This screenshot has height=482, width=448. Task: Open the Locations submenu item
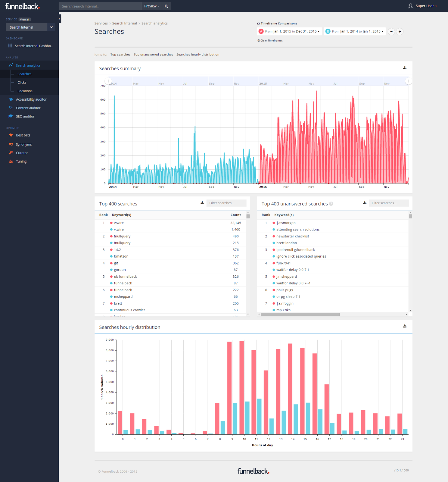25,91
